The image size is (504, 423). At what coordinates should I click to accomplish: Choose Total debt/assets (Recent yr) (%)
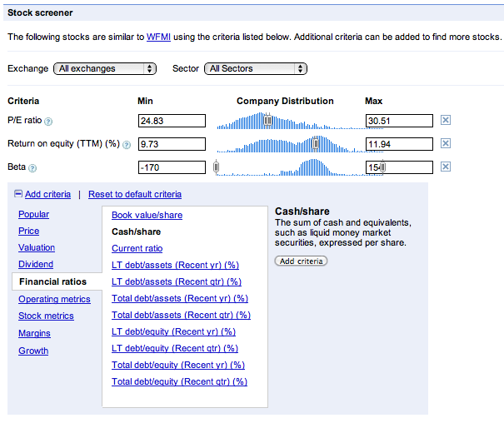coord(180,299)
